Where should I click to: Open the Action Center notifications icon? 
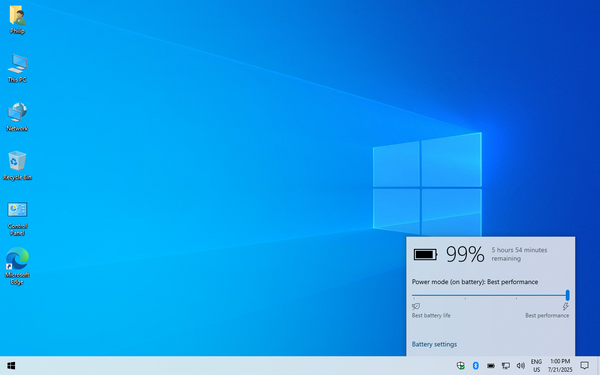point(584,366)
